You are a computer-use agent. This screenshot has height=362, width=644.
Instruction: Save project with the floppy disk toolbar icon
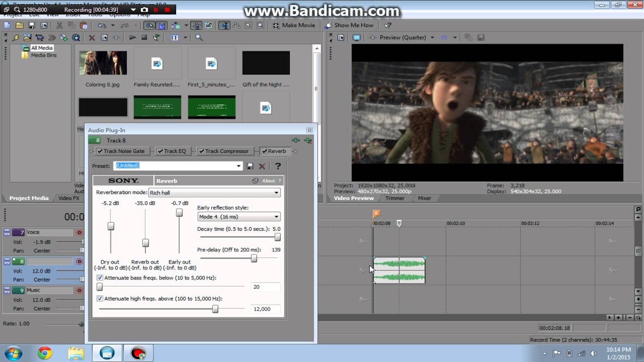pyautogui.click(x=31, y=25)
